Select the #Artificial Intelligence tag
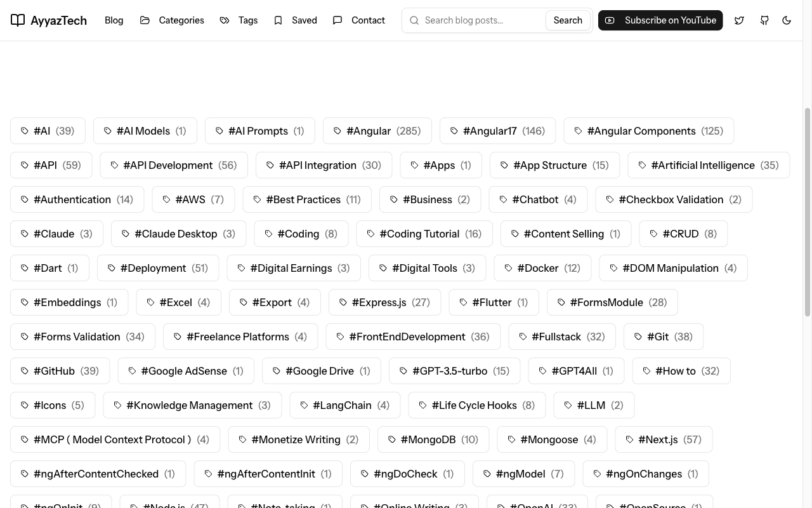 (x=709, y=165)
